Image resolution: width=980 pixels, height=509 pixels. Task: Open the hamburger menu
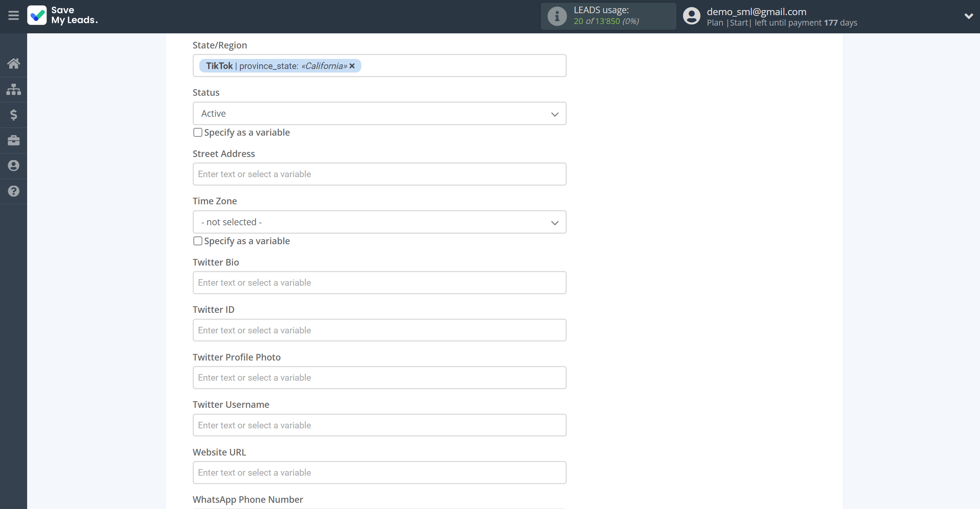(x=14, y=16)
